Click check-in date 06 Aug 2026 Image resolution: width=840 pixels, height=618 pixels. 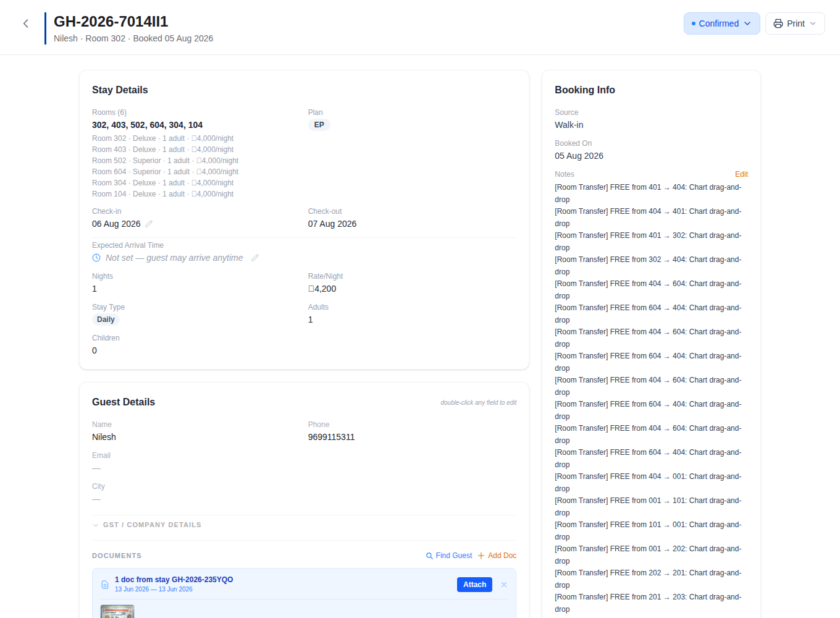pyautogui.click(x=116, y=224)
